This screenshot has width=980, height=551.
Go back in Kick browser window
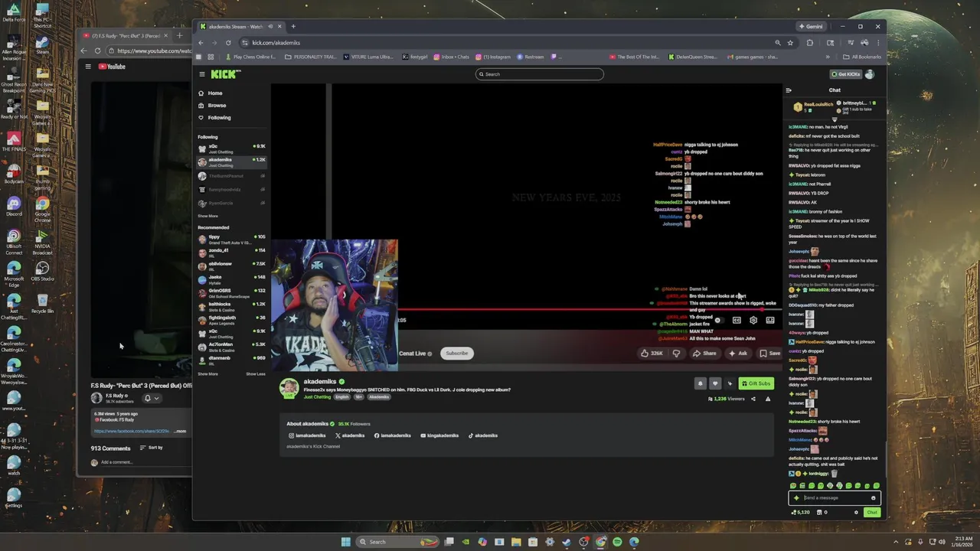201,43
